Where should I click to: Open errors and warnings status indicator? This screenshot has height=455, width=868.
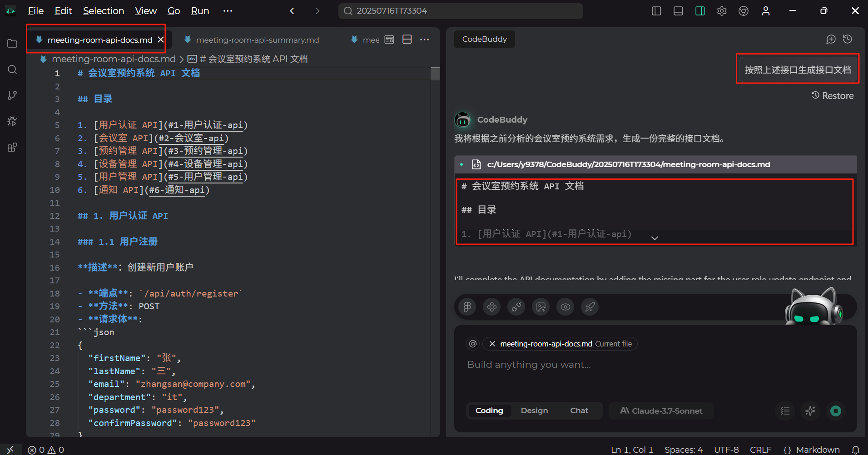(46, 450)
